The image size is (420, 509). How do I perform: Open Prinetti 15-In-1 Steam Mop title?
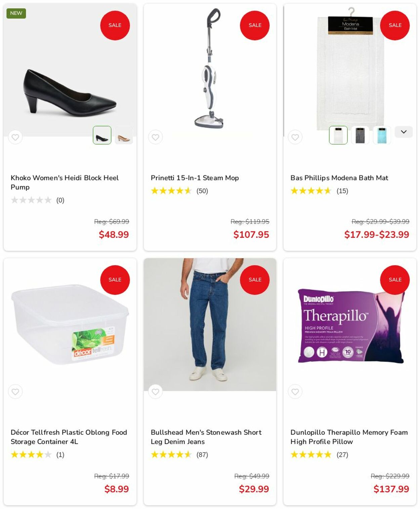click(x=195, y=178)
